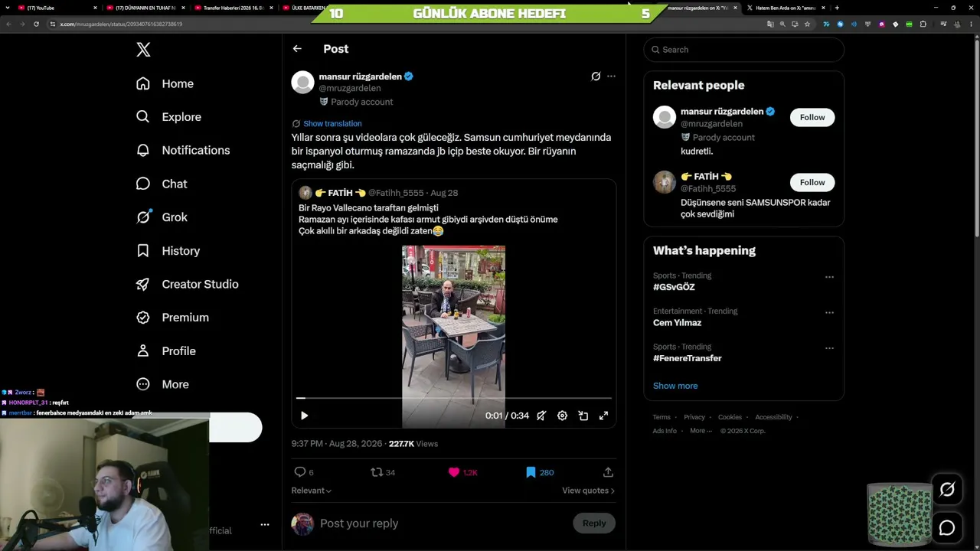Image resolution: width=980 pixels, height=551 pixels.
Task: Click the X logo in the sidebar
Action: click(143, 50)
